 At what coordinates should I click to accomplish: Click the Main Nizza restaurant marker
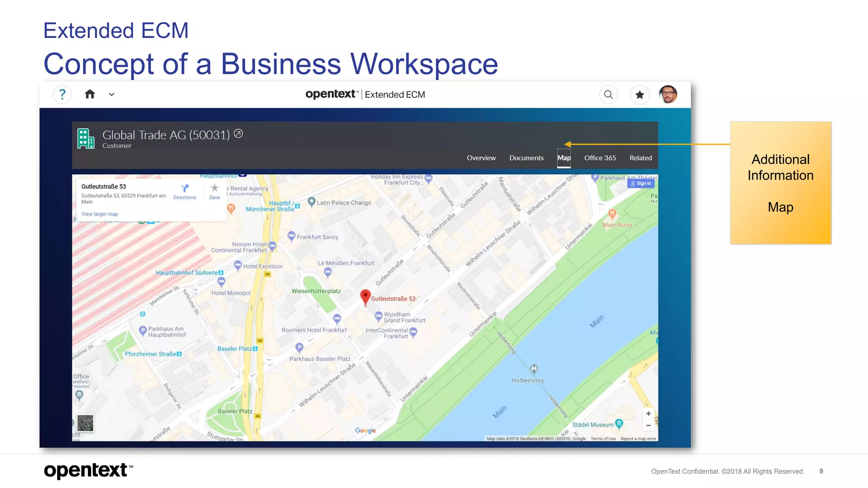612,213
